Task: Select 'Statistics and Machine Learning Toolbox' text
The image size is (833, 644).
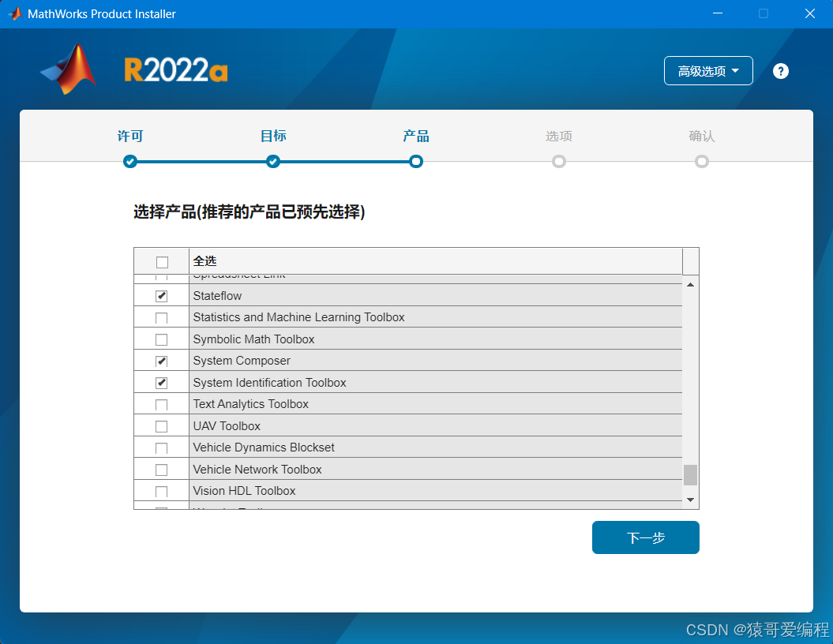Action: [298, 317]
